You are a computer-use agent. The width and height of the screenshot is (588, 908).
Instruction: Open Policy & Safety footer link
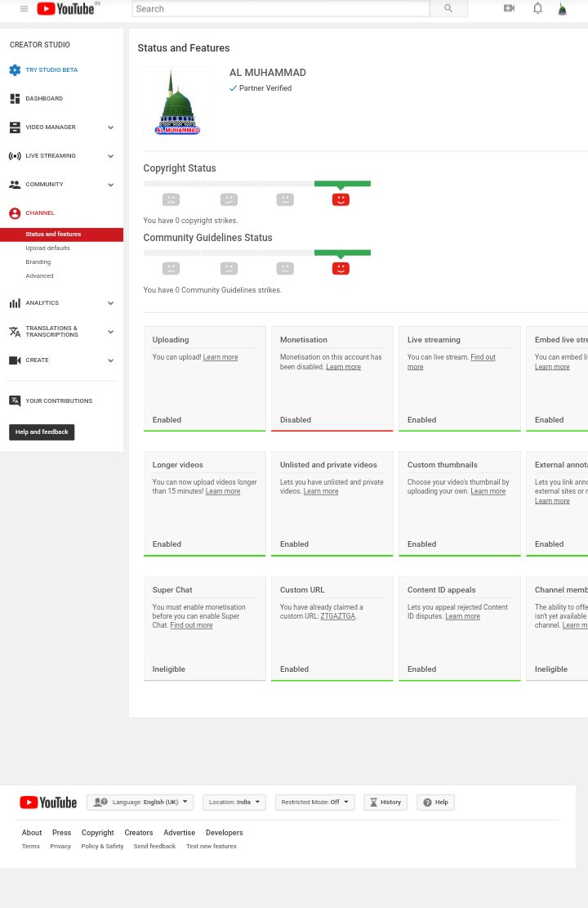(x=102, y=847)
